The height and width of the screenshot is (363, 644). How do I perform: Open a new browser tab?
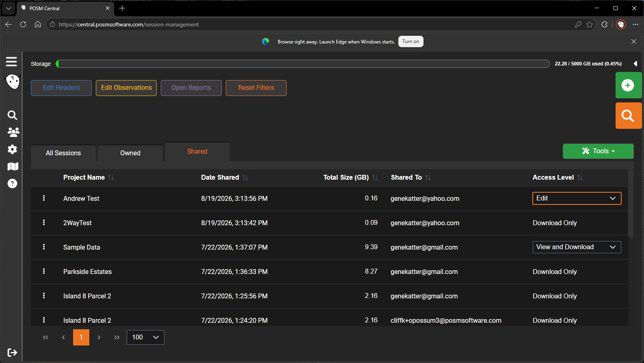coord(122,8)
